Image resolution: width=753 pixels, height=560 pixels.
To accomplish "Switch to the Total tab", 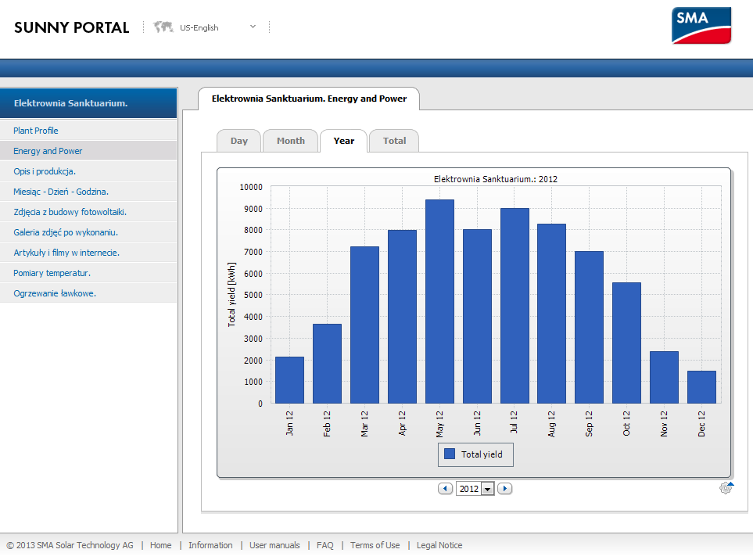I will (x=394, y=141).
